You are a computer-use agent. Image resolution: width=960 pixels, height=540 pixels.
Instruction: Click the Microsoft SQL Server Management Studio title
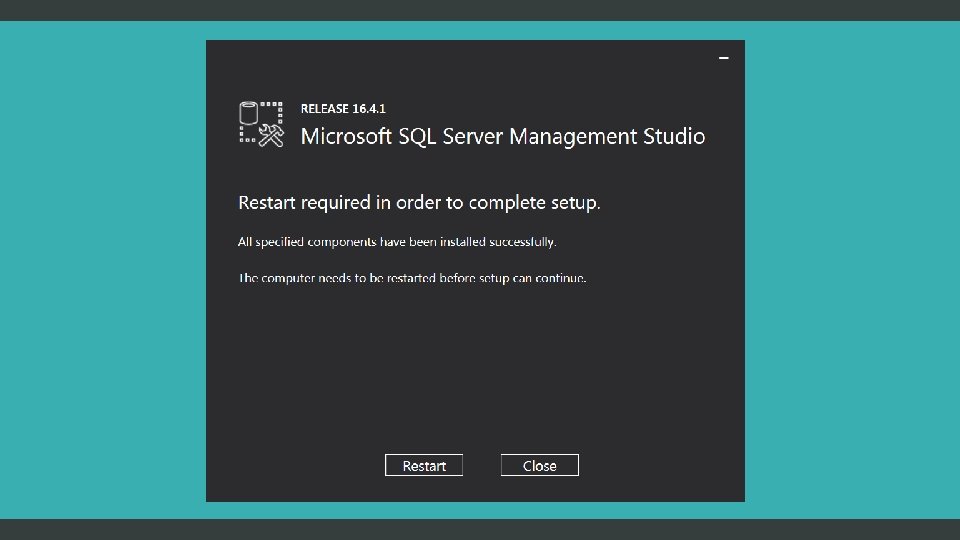pos(503,136)
